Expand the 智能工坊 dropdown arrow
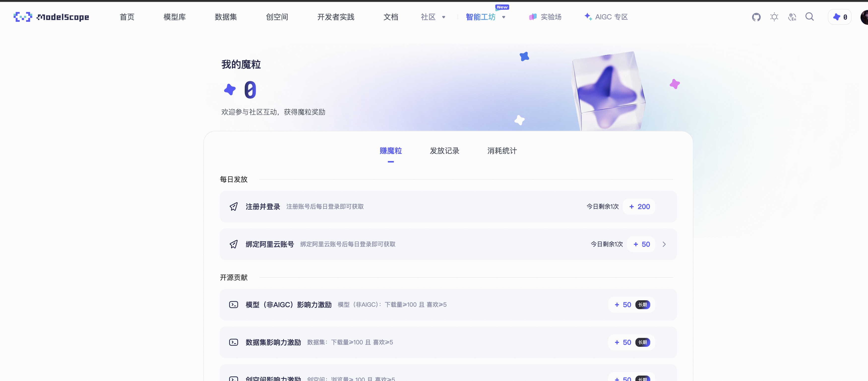Screen dimensions: 868x381 tap(503, 17)
